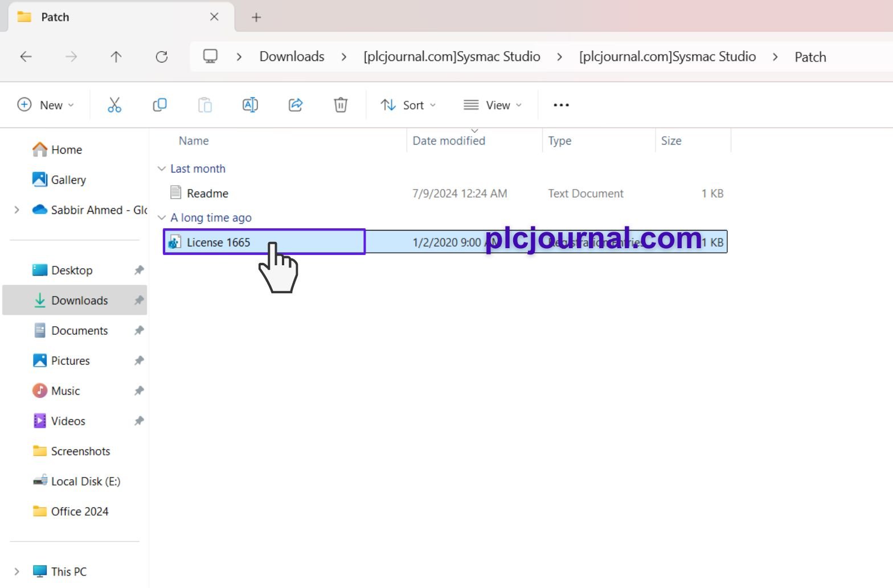Open This PC in the navigation pane
The width and height of the screenshot is (893, 588).
68,571
